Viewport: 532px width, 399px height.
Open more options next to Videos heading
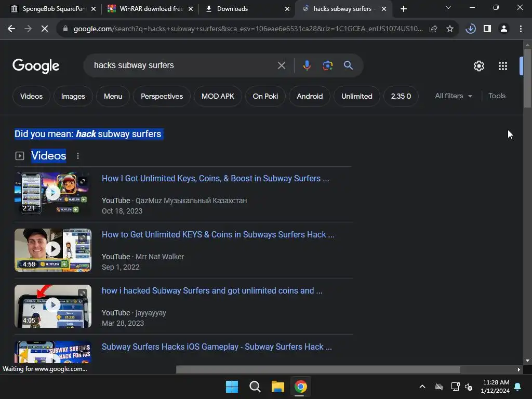[x=78, y=156]
